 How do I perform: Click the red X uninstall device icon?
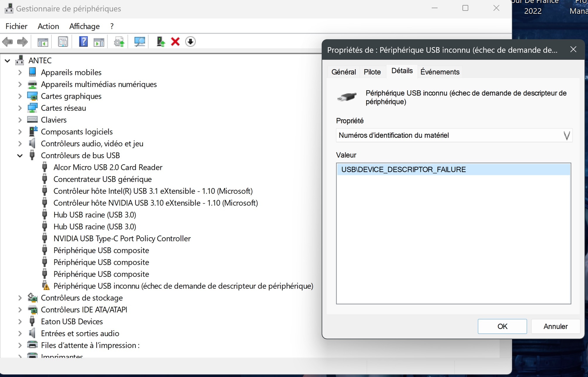[175, 42]
